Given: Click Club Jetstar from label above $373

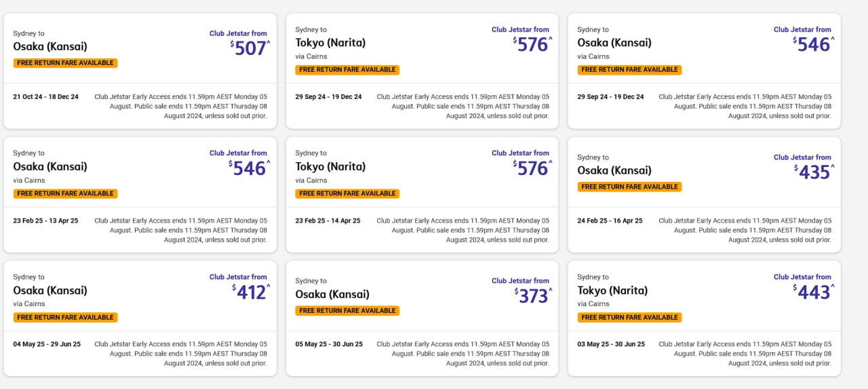Looking at the screenshot, I should click(x=520, y=281).
